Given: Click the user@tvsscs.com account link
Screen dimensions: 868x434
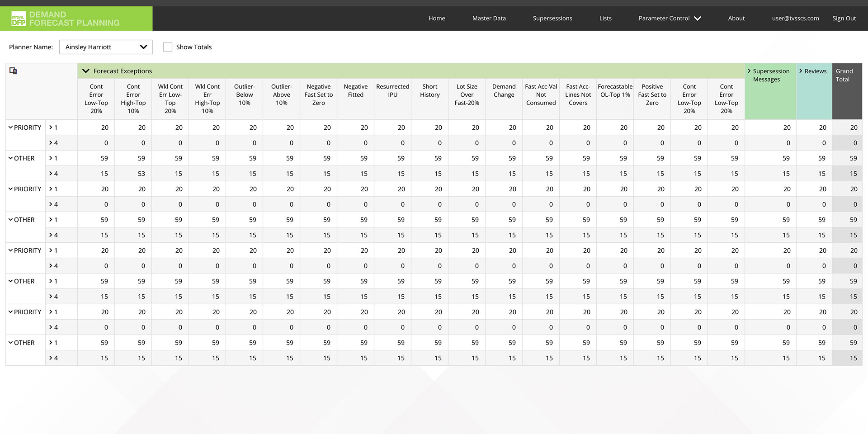Looking at the screenshot, I should point(795,19).
